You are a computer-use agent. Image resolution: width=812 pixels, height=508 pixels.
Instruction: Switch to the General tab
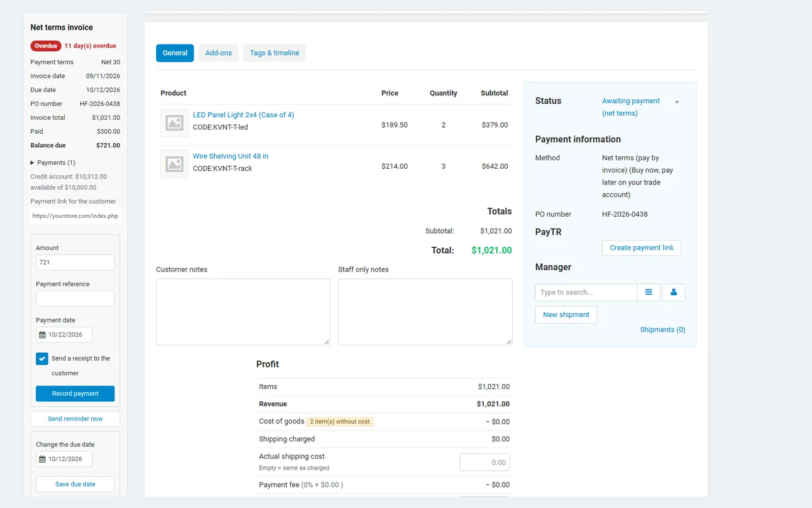(175, 53)
